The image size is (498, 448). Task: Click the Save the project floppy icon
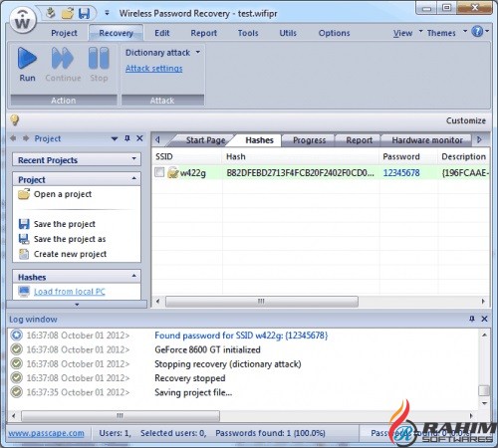coord(24,224)
